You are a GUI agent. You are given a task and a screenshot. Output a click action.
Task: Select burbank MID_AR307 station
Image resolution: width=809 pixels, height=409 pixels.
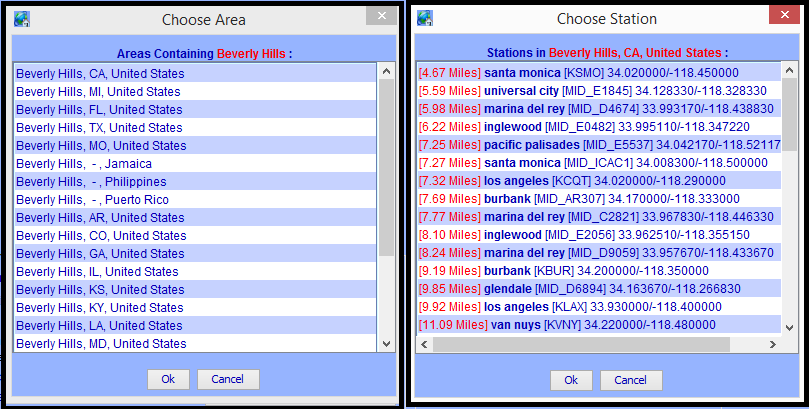pyautogui.click(x=600, y=199)
